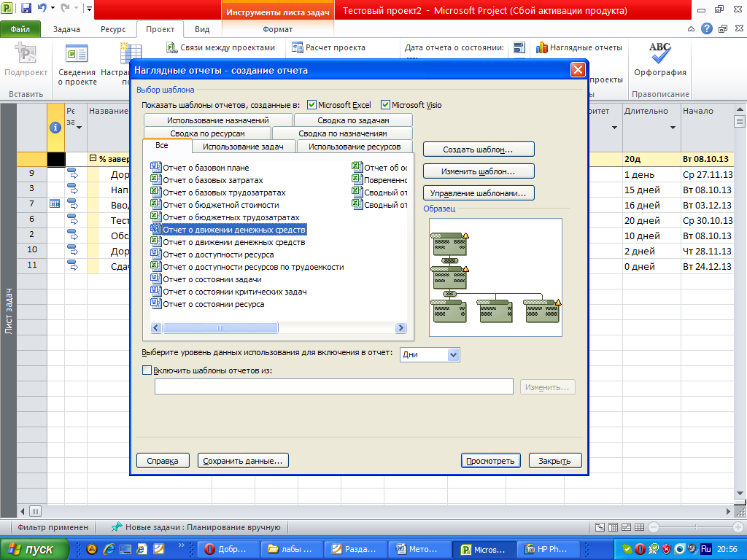Open the Файл menu tab
The width and height of the screenshot is (747, 560).
pos(20,29)
